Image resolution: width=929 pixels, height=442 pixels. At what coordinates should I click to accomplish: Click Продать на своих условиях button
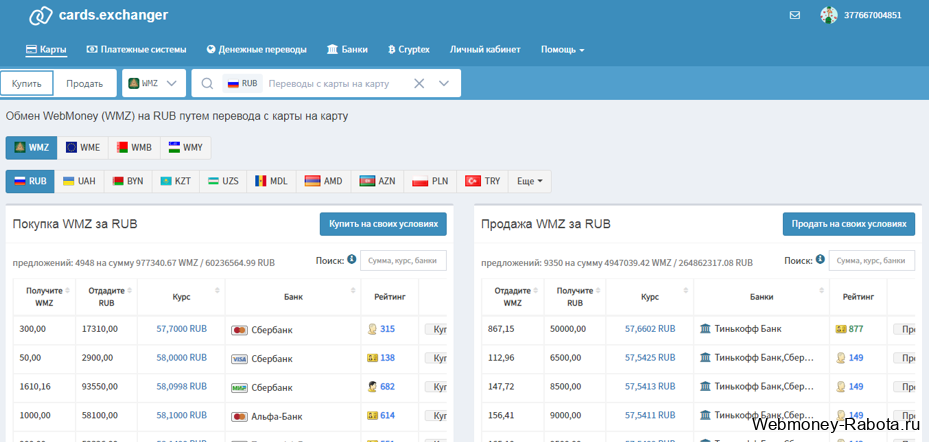click(848, 225)
